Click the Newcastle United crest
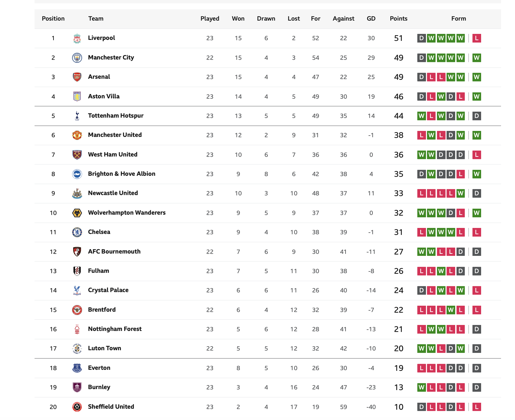 tap(77, 193)
